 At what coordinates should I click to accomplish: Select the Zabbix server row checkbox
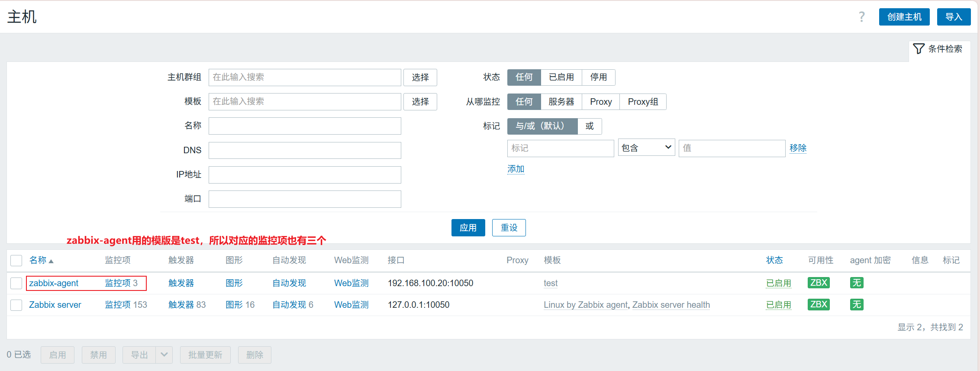click(16, 305)
